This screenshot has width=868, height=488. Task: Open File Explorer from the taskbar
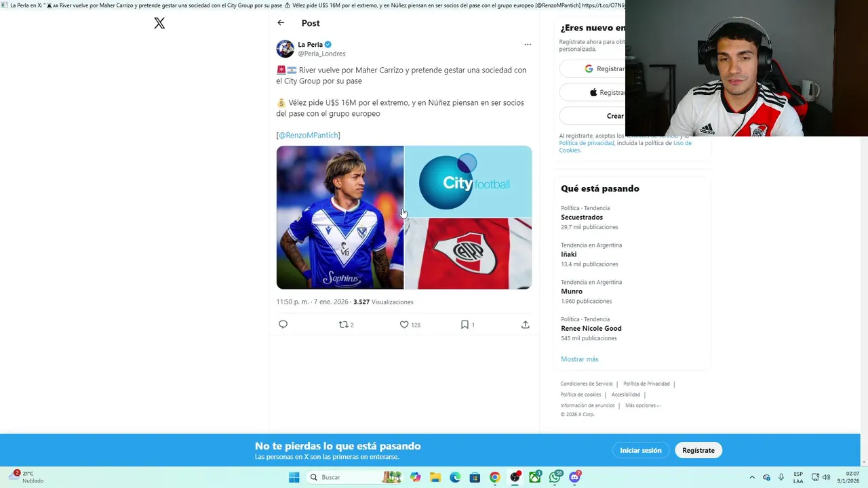[435, 477]
